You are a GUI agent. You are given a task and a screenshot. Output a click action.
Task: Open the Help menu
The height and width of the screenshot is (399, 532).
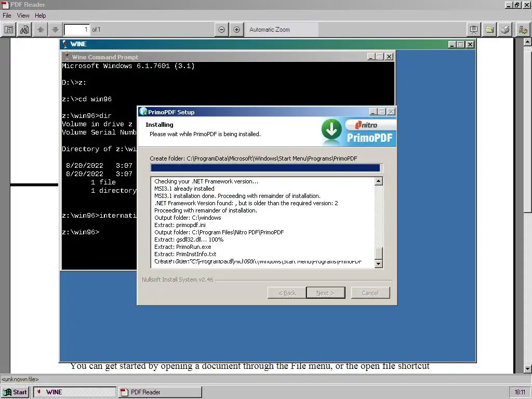(x=40, y=16)
